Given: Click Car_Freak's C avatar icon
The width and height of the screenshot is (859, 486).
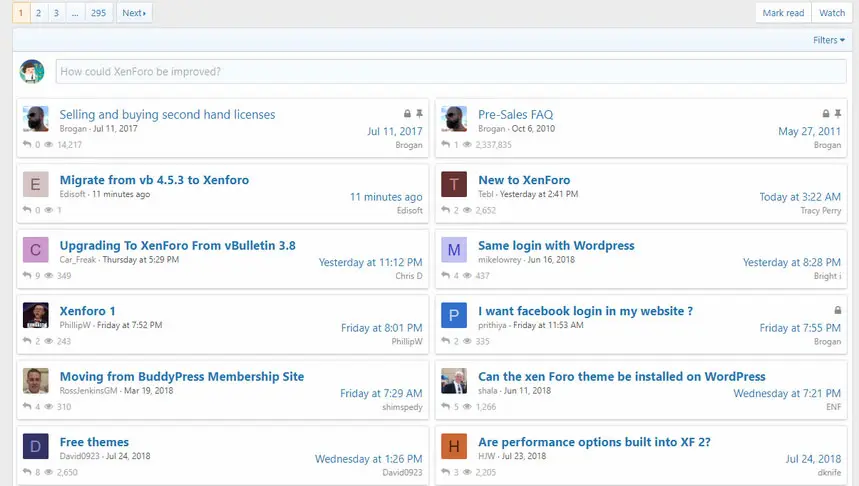Looking at the screenshot, I should click(36, 250).
